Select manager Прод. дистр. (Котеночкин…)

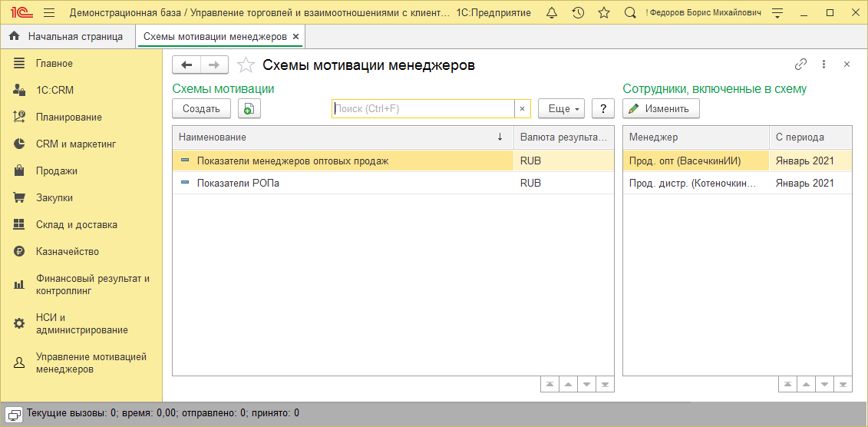click(x=696, y=183)
